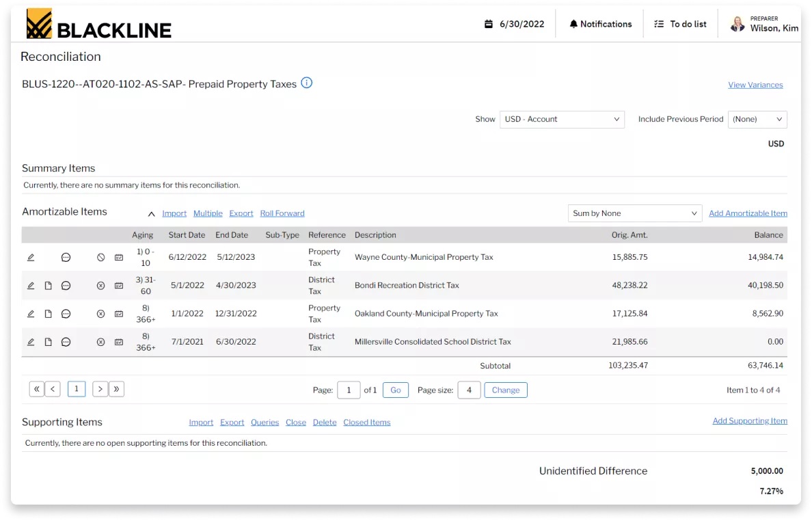Image resolution: width=812 pixels, height=521 pixels.
Task: Open the Closed Items link
Action: coord(366,423)
